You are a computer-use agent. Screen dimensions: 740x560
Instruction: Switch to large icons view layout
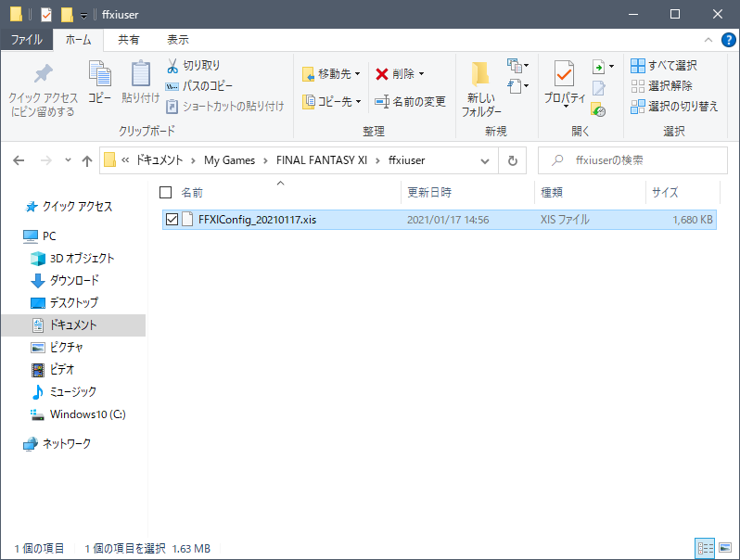coord(725,548)
